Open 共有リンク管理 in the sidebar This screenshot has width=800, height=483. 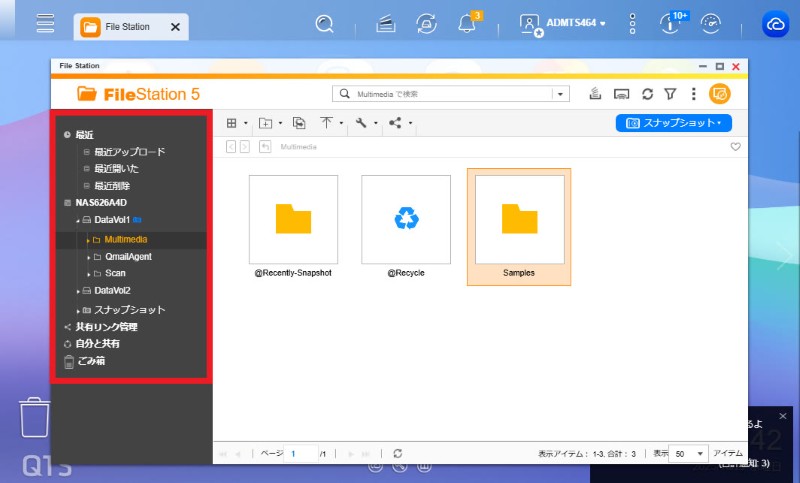pos(106,326)
